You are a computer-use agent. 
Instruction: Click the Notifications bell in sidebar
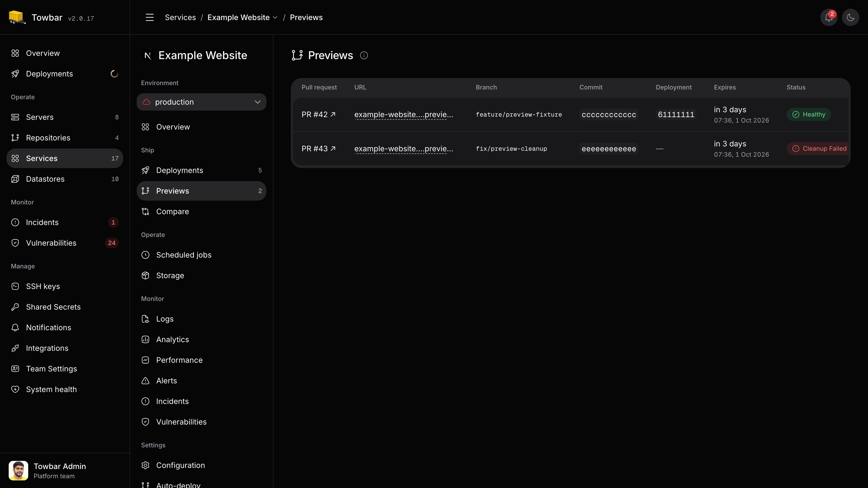click(x=15, y=327)
